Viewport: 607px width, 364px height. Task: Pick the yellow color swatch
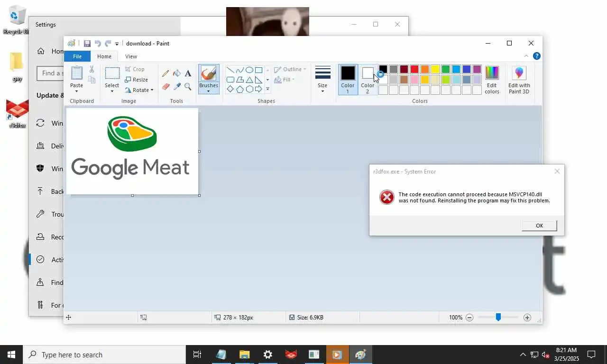click(x=435, y=70)
